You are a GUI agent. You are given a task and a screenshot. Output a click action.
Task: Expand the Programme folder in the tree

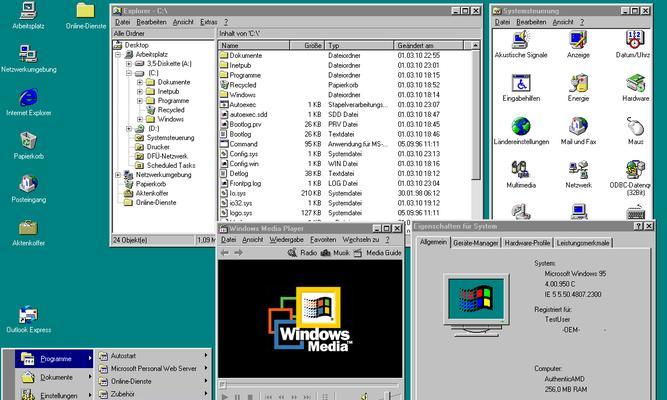(140, 101)
